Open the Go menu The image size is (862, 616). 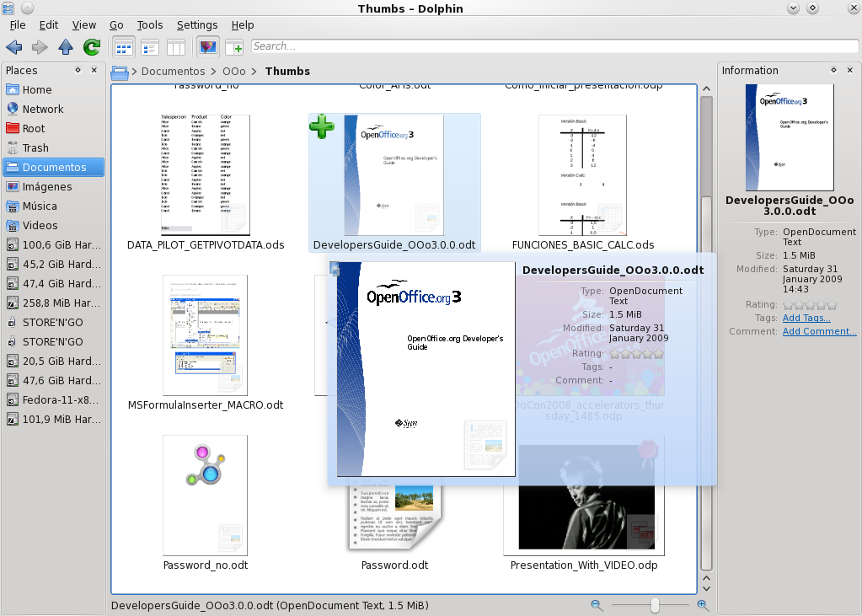pyautogui.click(x=116, y=25)
